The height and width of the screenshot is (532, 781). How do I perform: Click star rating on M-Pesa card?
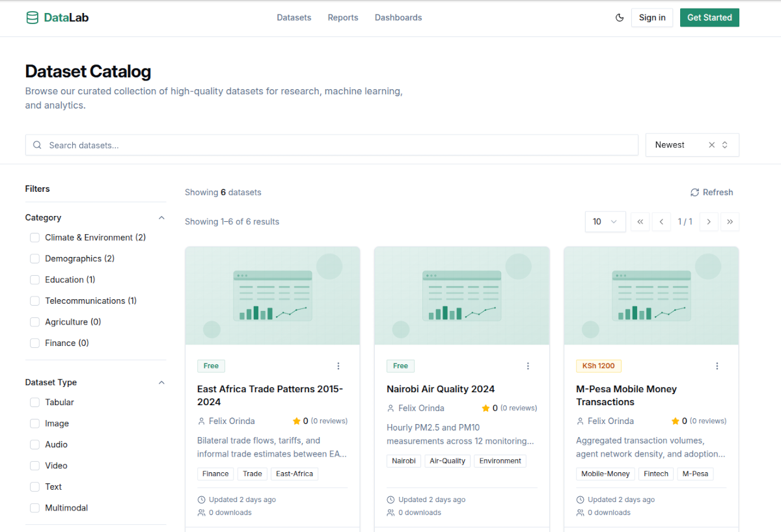coord(676,421)
